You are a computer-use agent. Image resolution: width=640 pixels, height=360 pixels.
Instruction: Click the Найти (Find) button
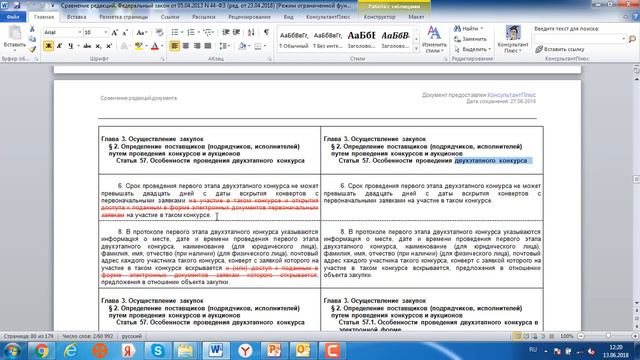[x=469, y=29]
